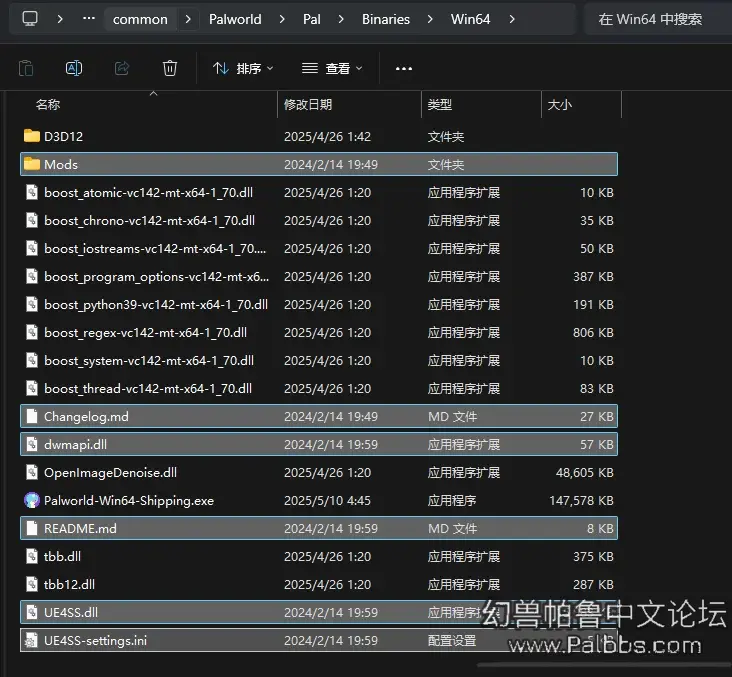
Task: Click the OpenImageDenoise.dll file icon
Action: (32, 472)
